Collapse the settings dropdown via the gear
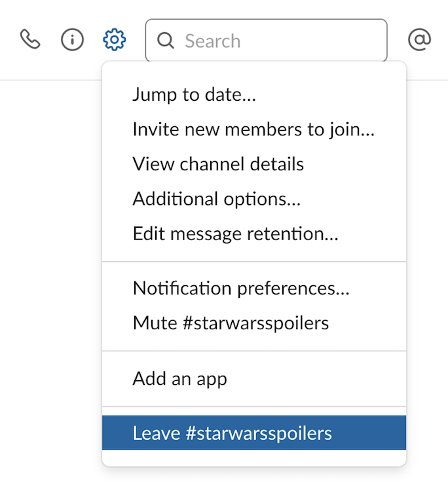Viewport: 448px width, 500px height. pos(114,39)
